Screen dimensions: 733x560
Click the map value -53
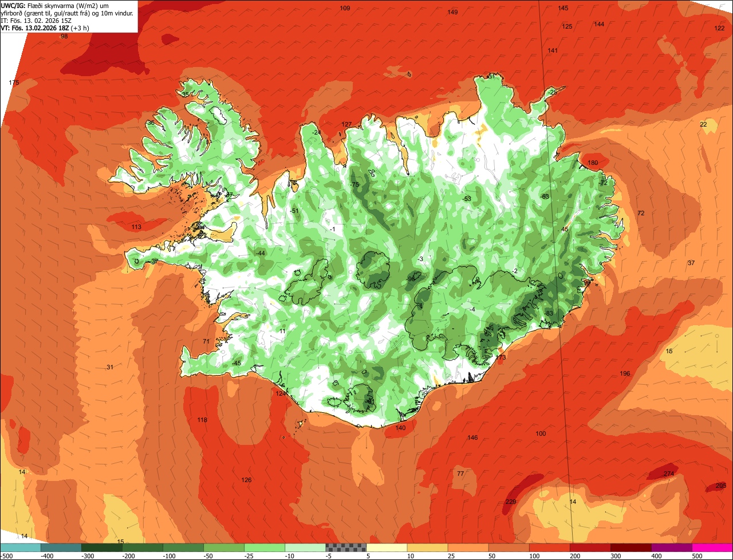point(467,199)
